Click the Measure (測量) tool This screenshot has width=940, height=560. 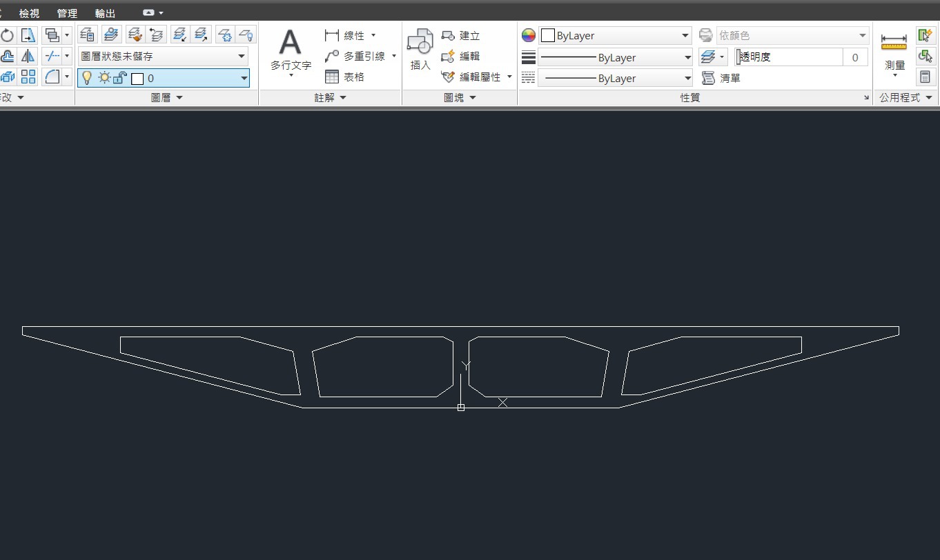tap(894, 52)
